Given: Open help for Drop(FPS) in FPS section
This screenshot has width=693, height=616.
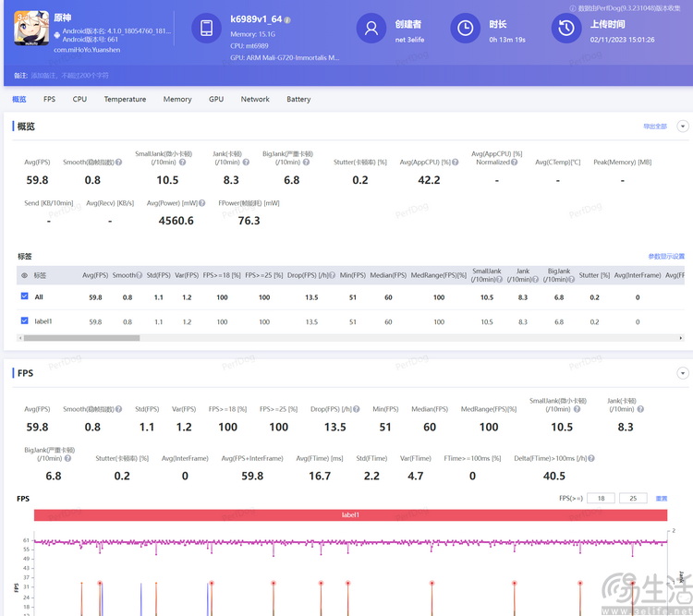Looking at the screenshot, I should (x=357, y=409).
